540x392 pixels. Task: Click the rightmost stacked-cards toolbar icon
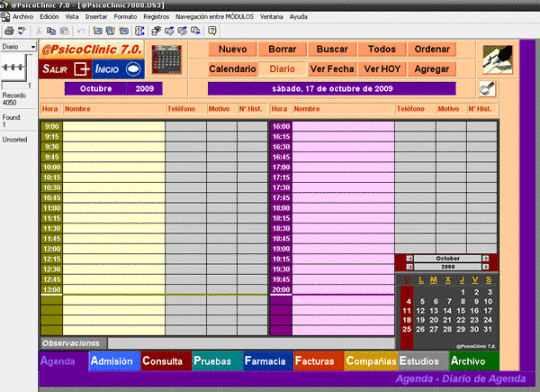196,31
